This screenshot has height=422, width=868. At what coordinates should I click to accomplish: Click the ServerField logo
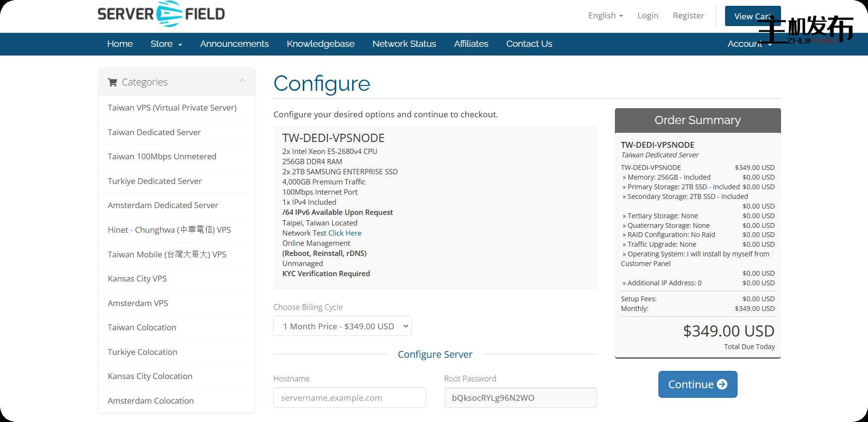pyautogui.click(x=161, y=14)
